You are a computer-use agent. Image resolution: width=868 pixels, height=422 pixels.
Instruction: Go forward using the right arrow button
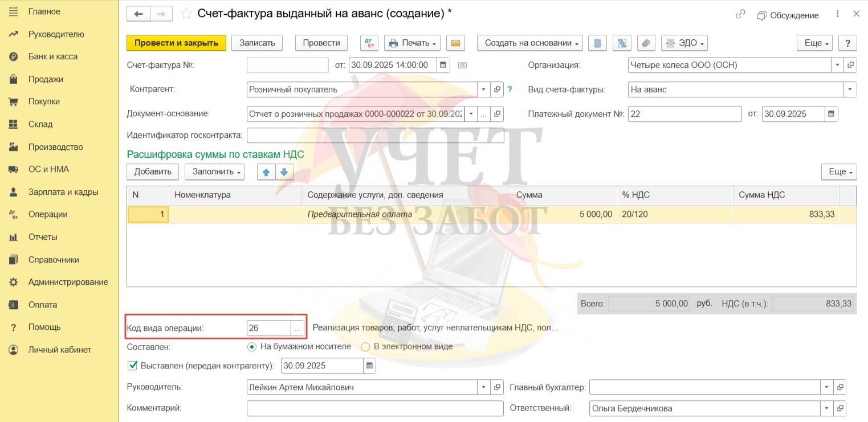(x=161, y=14)
